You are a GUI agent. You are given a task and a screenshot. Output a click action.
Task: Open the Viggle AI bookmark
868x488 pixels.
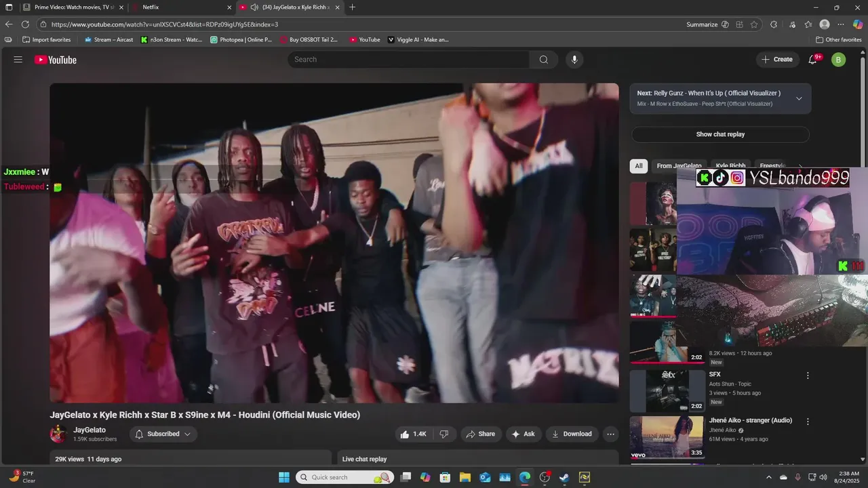tap(418, 39)
